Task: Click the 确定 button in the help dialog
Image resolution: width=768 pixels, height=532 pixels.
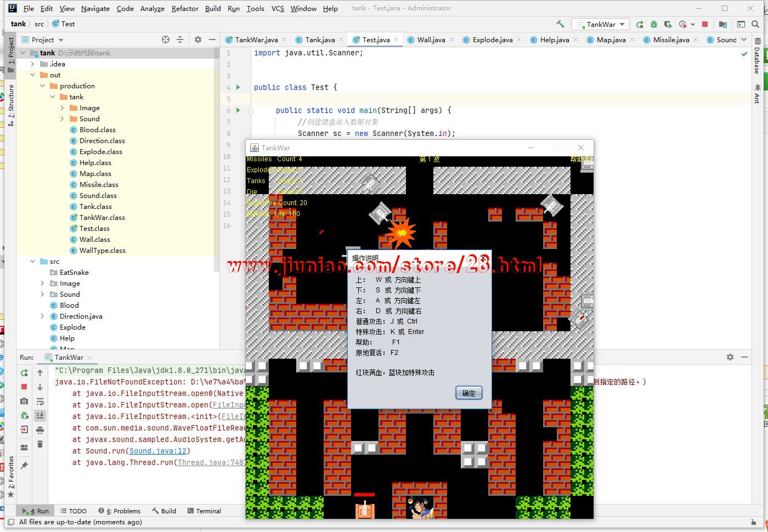Action: (x=468, y=393)
